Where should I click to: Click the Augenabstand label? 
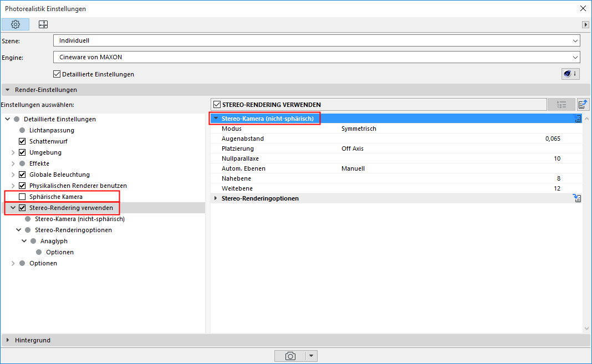pyautogui.click(x=243, y=139)
